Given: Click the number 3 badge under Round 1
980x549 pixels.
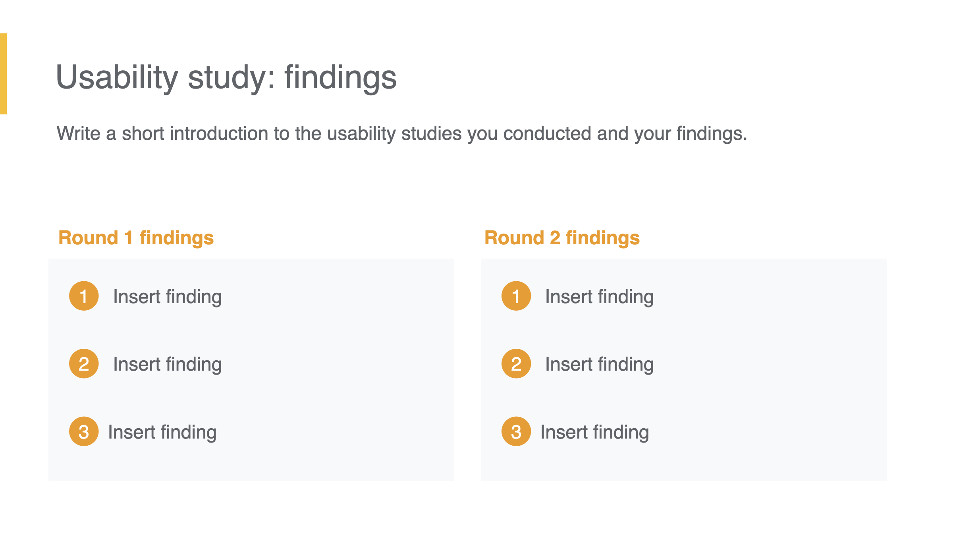Looking at the screenshot, I should (84, 431).
